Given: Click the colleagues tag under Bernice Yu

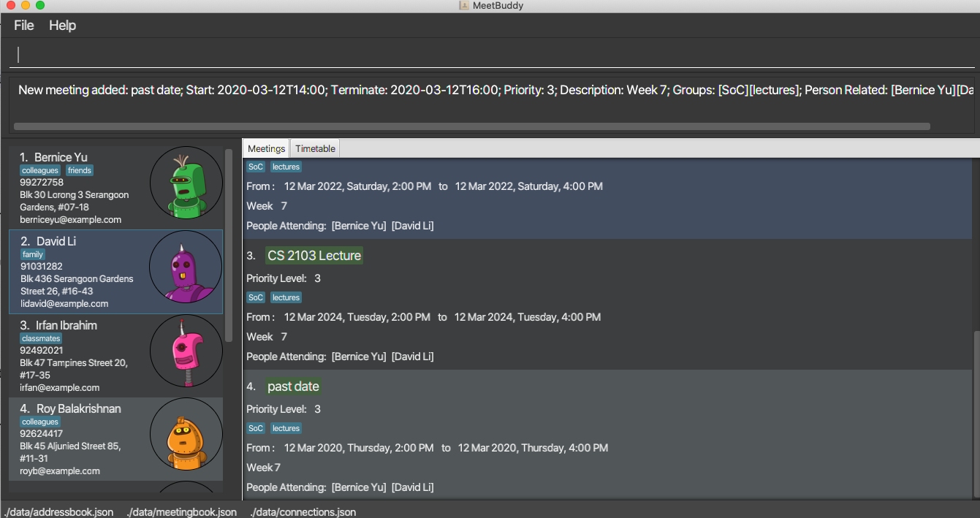Looking at the screenshot, I should pos(40,170).
